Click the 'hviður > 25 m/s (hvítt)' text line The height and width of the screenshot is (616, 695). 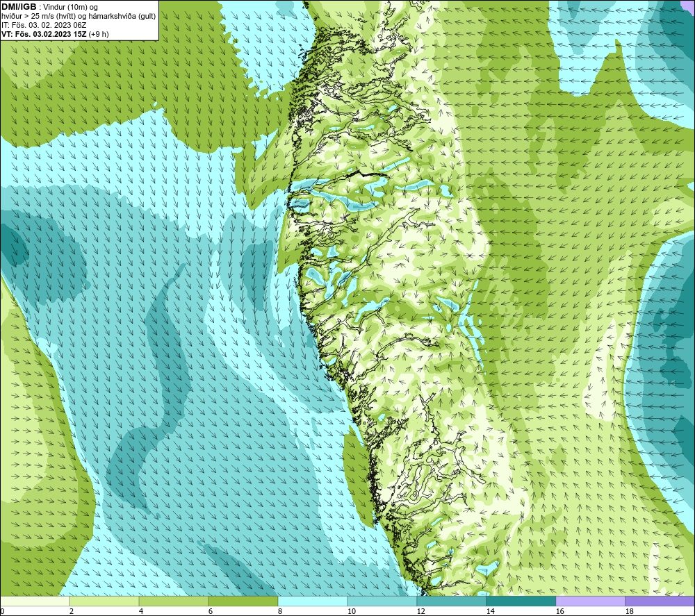[79, 17]
